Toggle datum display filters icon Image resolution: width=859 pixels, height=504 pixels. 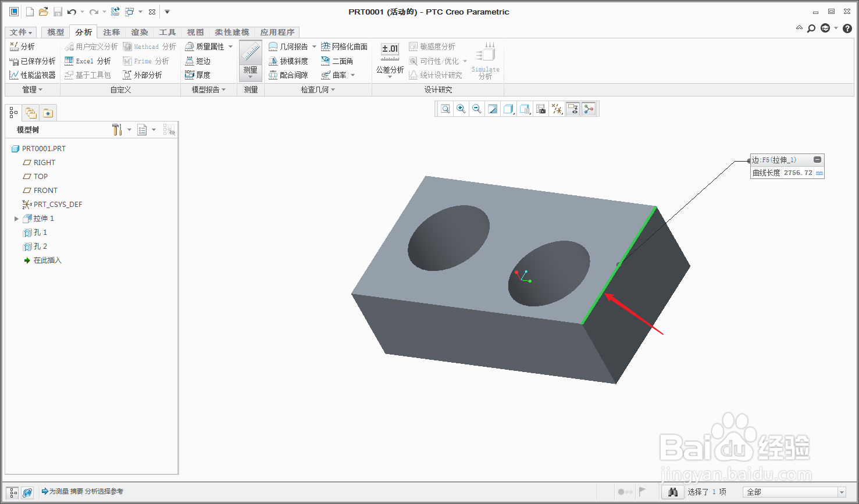pos(557,109)
